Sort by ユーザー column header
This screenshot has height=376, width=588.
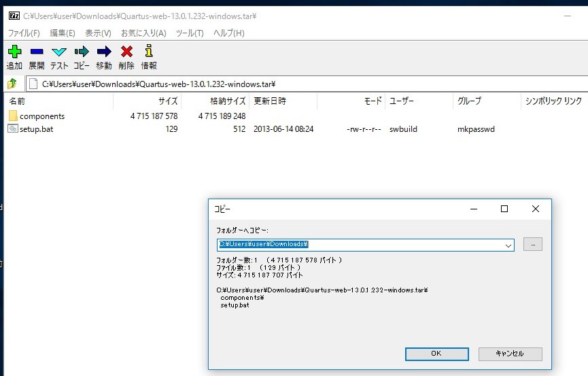coord(419,101)
